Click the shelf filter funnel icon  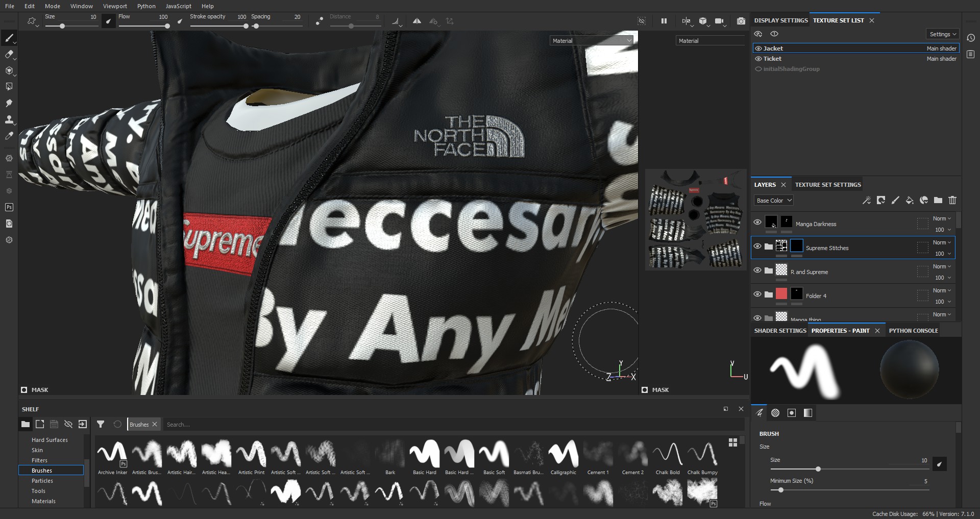[x=101, y=424]
